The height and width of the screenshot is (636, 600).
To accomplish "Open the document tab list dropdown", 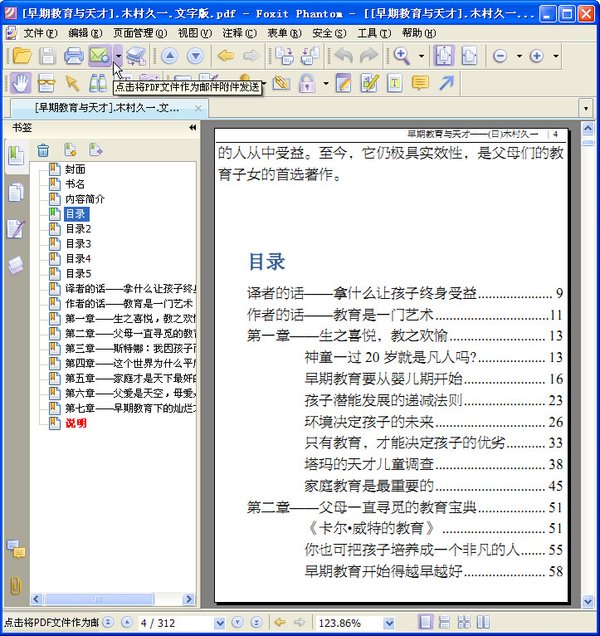I will [x=585, y=108].
